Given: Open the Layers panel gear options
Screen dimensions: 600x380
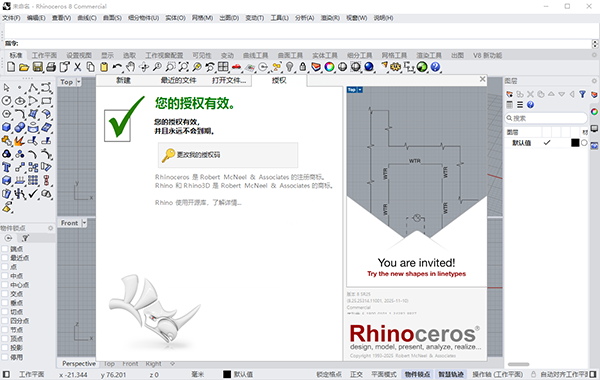Looking at the screenshot, I should coord(594,81).
